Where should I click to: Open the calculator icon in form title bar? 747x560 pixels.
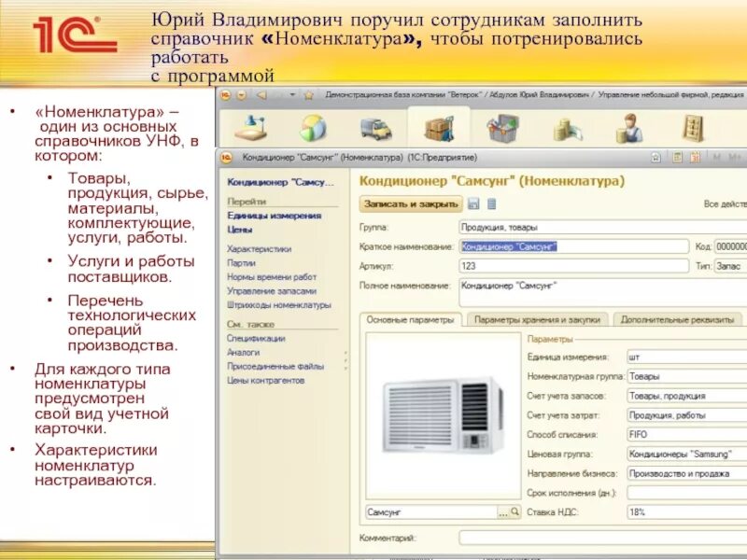click(676, 157)
